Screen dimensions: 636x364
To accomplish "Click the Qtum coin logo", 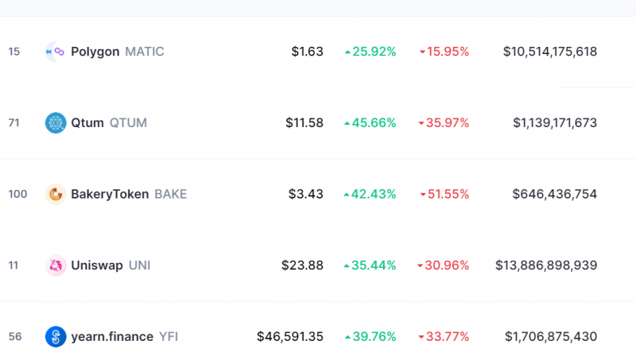I will 56,123.
